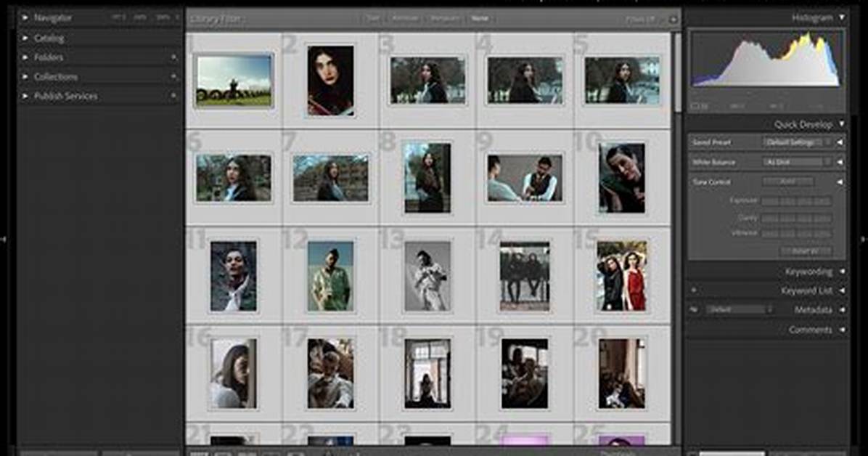Click the grid view vertical scrollbar

(x=678, y=72)
